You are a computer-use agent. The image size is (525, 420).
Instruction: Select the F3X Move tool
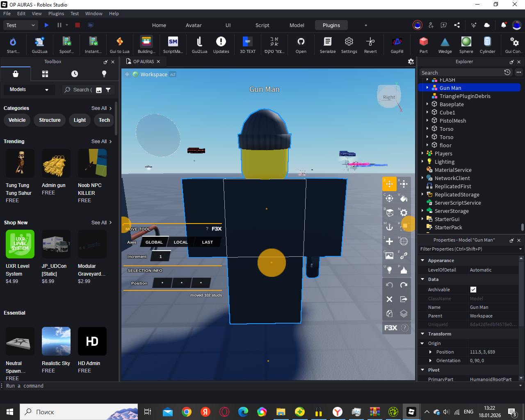[x=389, y=184]
